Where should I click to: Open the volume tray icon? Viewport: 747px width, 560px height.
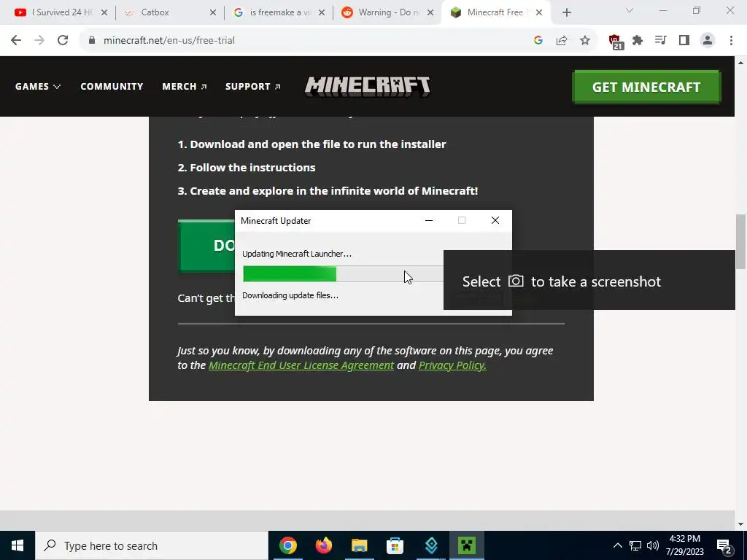pos(653,545)
